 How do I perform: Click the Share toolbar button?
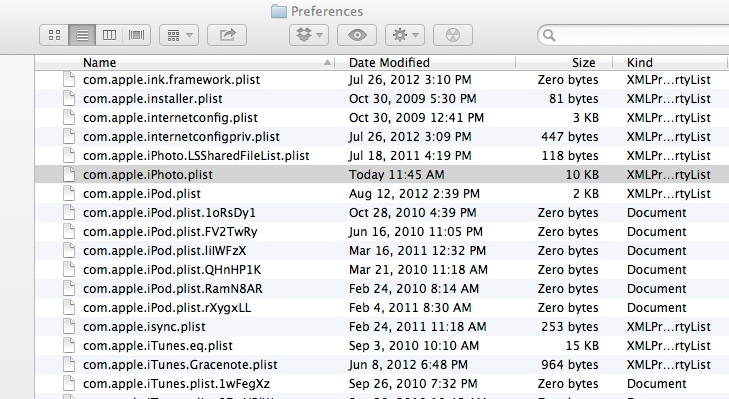coord(227,35)
